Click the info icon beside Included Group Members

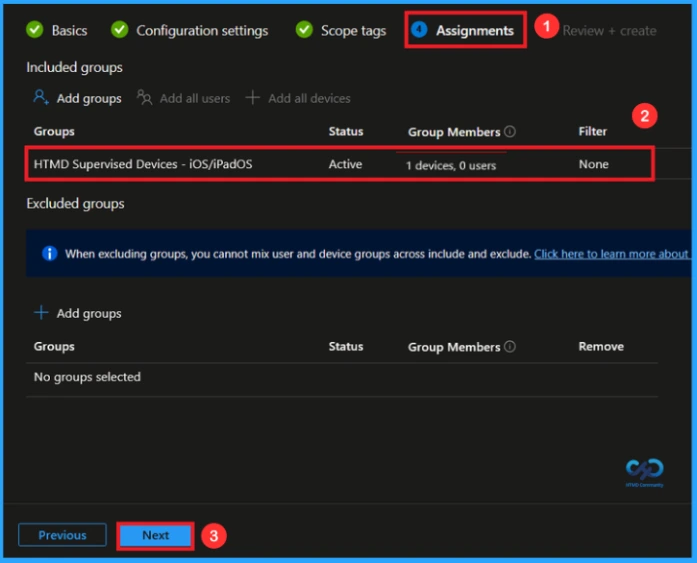(510, 132)
